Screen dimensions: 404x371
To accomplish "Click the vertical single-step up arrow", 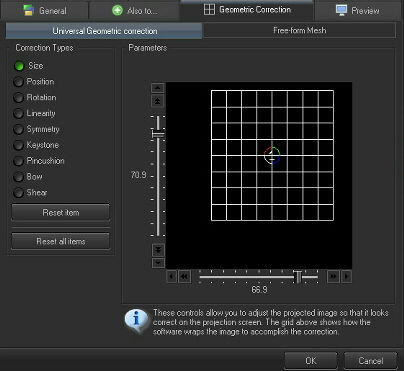I will pos(158,88).
